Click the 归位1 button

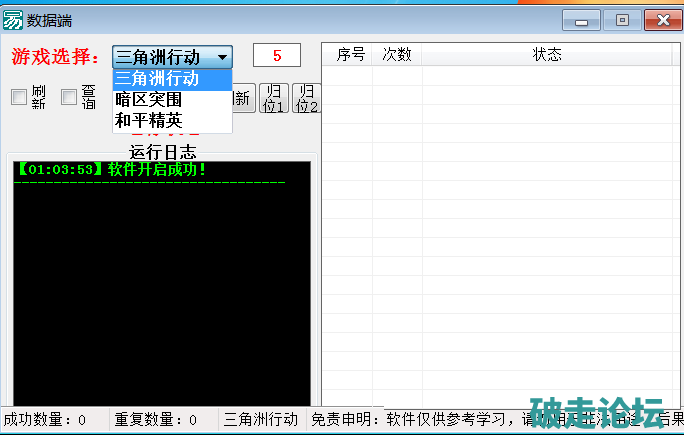coord(273,98)
